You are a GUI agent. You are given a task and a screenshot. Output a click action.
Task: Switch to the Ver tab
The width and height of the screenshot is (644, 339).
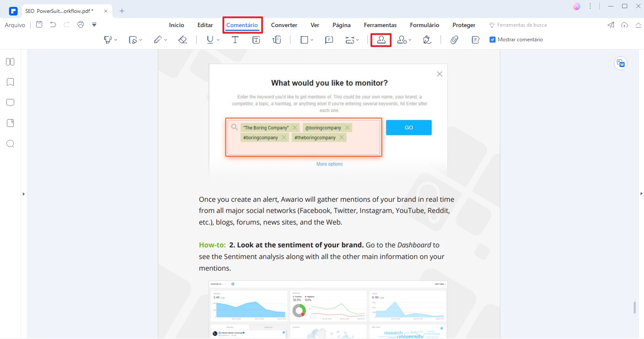tap(315, 25)
